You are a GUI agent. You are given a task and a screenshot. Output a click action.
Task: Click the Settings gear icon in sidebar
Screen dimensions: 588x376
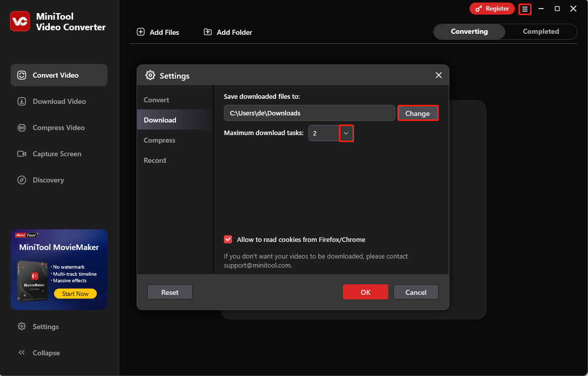point(22,326)
